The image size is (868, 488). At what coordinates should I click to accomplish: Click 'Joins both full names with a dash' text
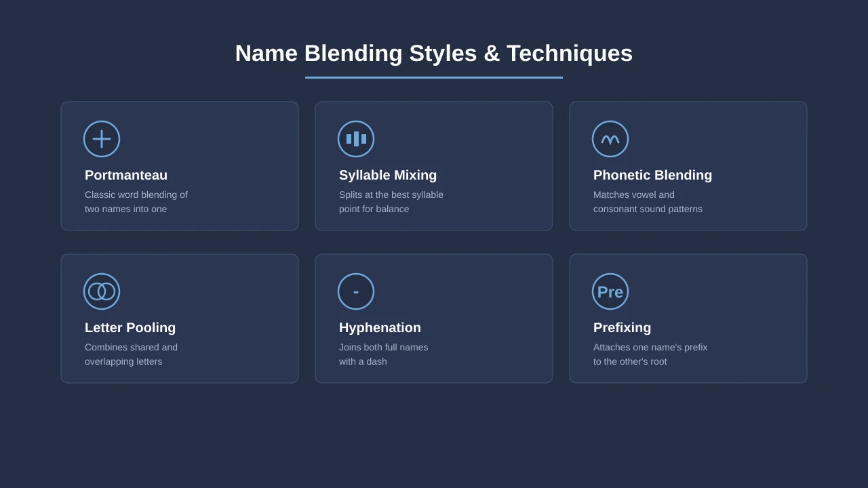tap(384, 354)
